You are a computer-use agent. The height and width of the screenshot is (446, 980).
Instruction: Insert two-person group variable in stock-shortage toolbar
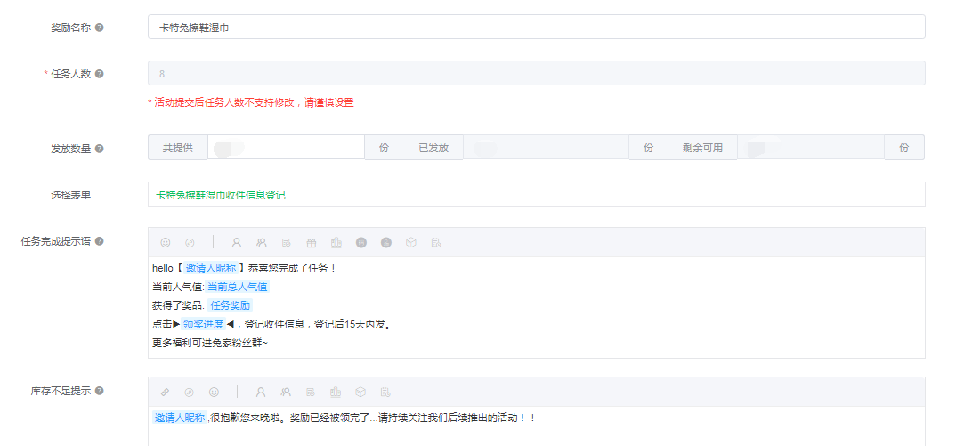pos(286,393)
